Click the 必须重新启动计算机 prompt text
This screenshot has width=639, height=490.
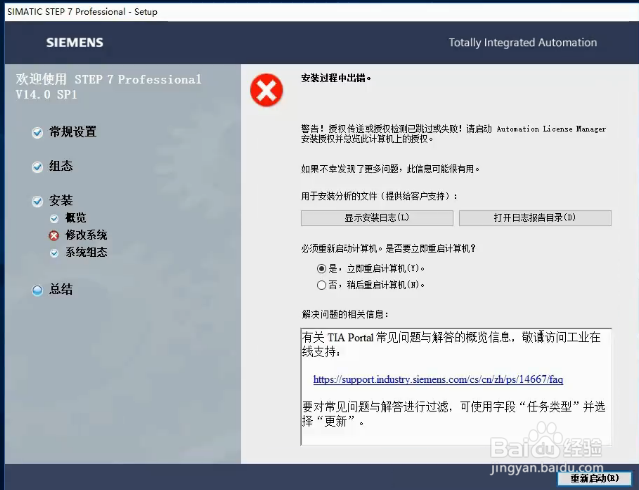point(388,248)
